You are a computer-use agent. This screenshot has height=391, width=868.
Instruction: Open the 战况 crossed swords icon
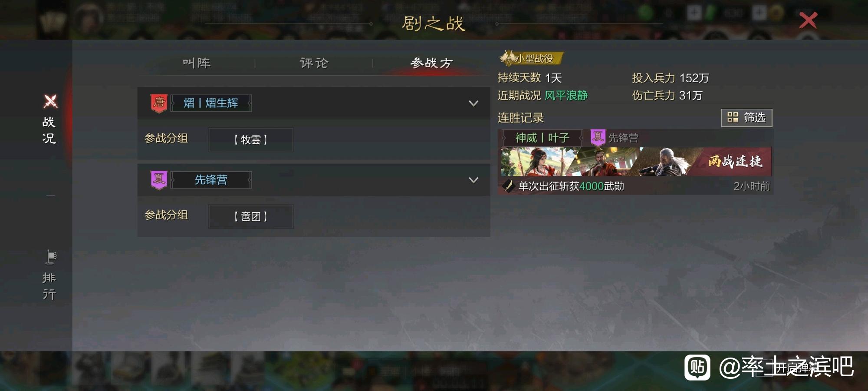(x=50, y=101)
